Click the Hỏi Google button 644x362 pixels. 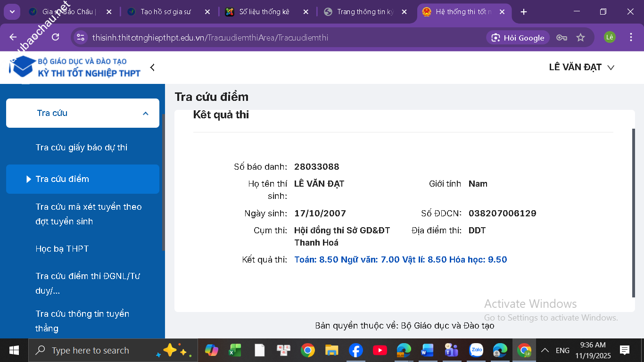point(518,38)
